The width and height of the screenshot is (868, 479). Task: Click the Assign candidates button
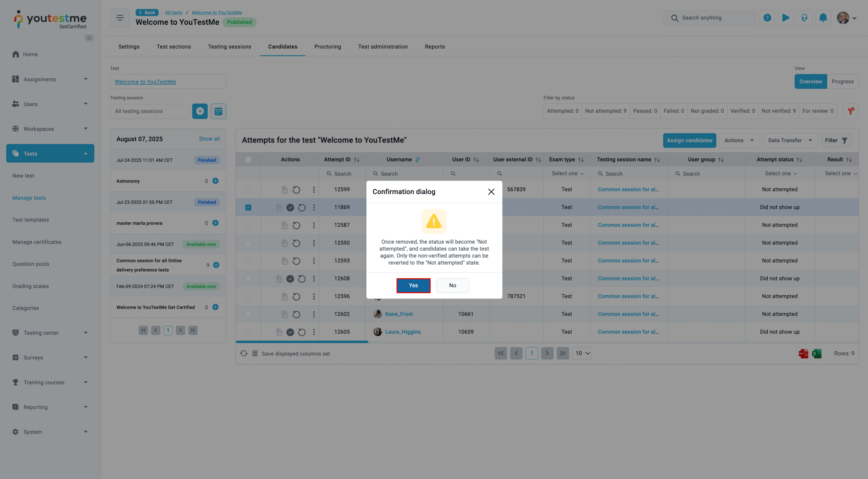tap(689, 140)
